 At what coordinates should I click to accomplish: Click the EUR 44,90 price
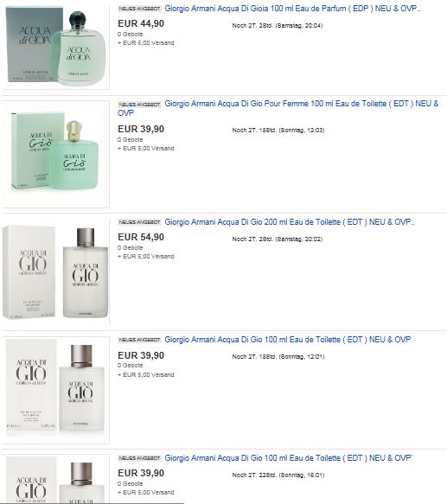coord(141,23)
